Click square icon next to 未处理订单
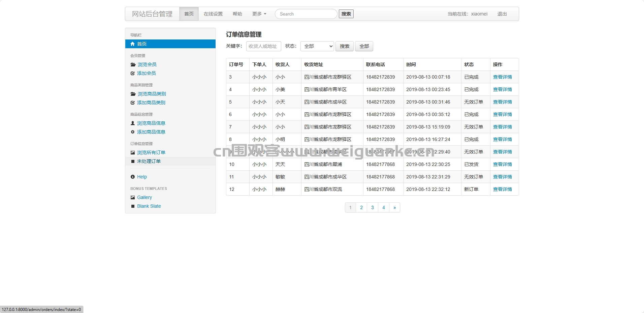The image size is (644, 313). 133,161
